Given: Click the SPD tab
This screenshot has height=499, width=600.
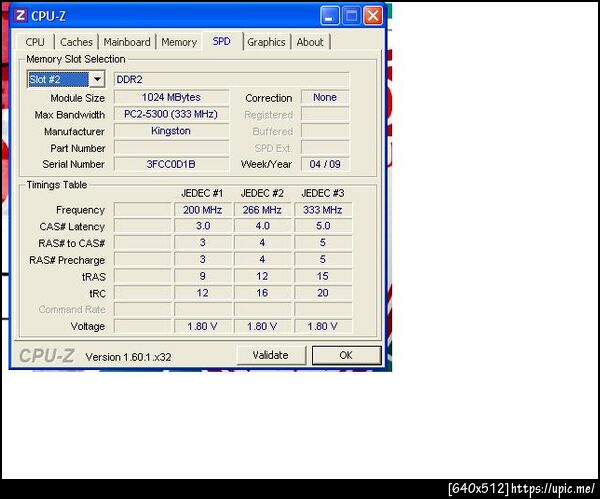Looking at the screenshot, I should 222,41.
